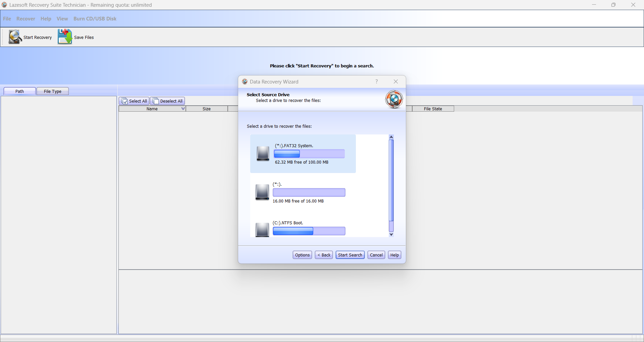Click the Select All button label
644x342 pixels.
click(x=138, y=101)
